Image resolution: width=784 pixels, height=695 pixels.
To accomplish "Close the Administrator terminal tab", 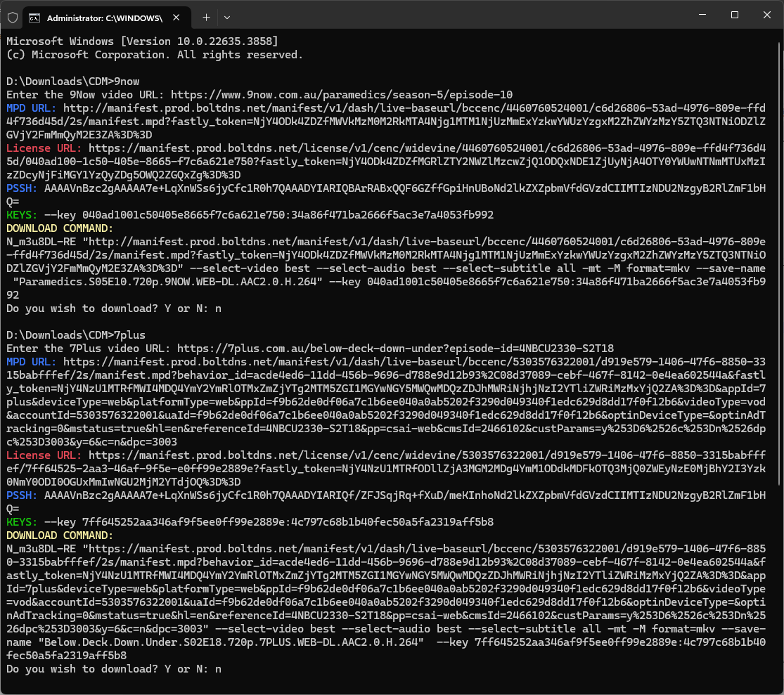I will (176, 18).
